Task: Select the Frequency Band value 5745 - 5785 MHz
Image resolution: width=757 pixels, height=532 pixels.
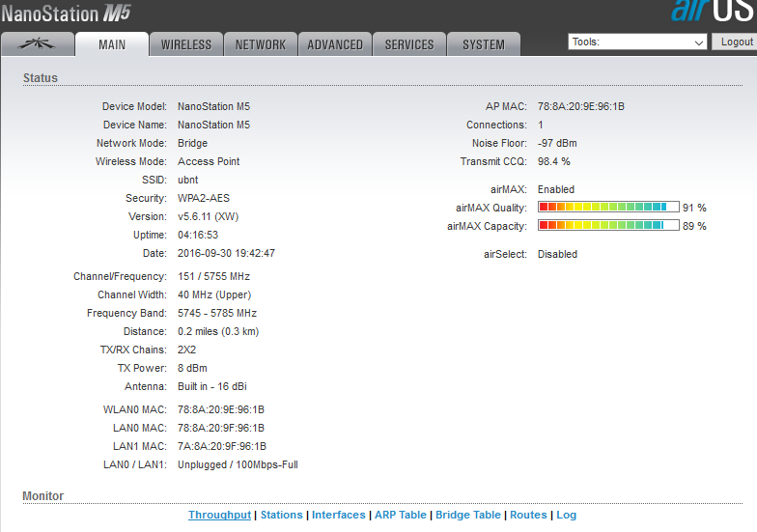Action: coord(217,313)
